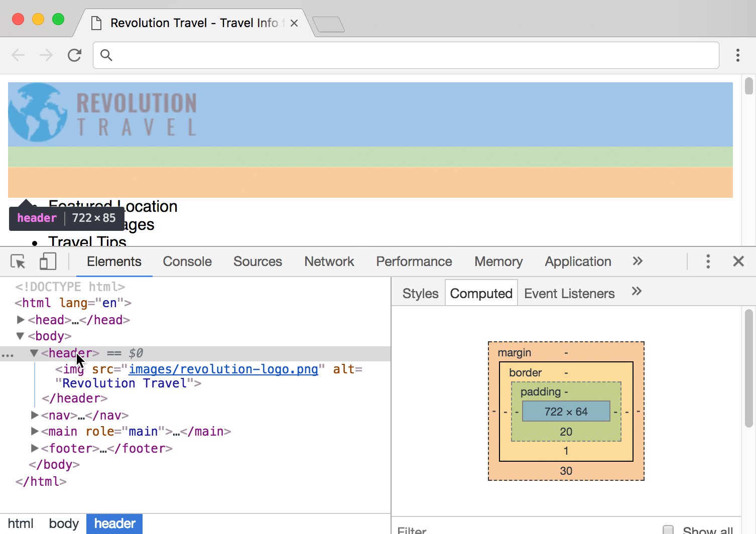Enable the Show all checkbox
The height and width of the screenshot is (534, 756).
coord(668,529)
